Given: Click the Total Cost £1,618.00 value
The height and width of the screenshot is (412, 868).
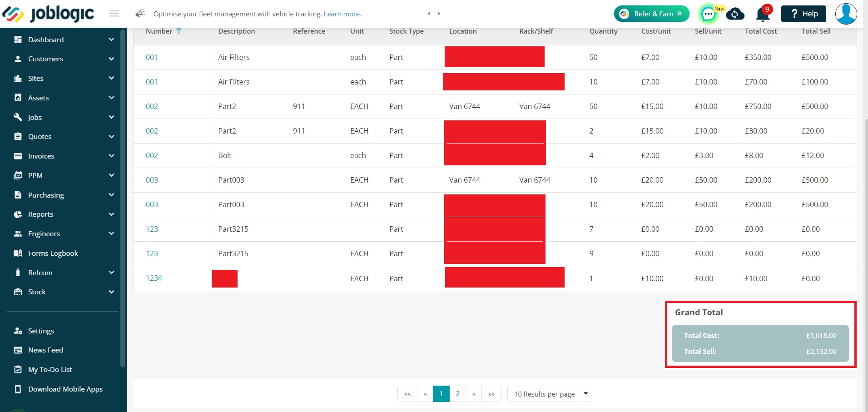Looking at the screenshot, I should pos(821,336).
